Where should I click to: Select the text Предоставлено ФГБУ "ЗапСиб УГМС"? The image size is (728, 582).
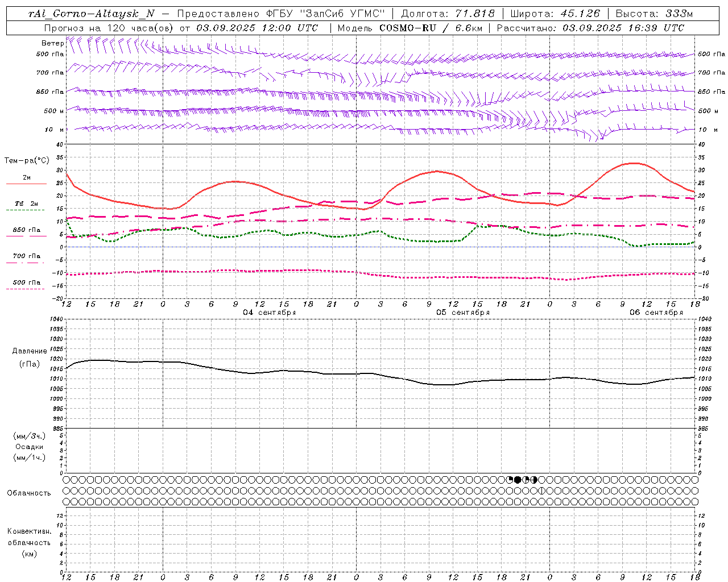pos(281,14)
